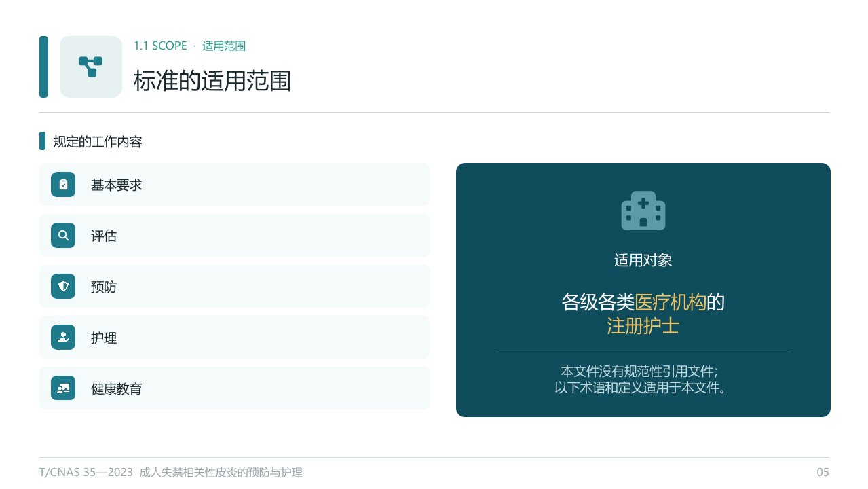Click the highlighted text 医疗机构
This screenshot has height=489, width=868.
(671, 302)
